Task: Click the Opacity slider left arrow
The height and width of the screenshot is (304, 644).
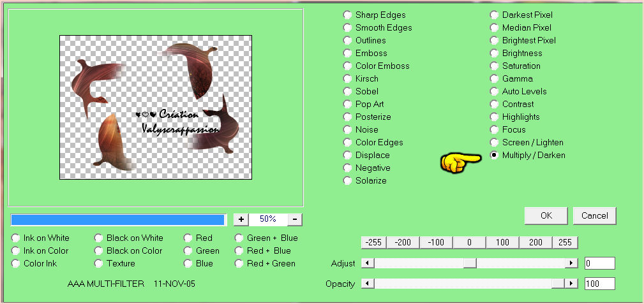Action: 366,284
